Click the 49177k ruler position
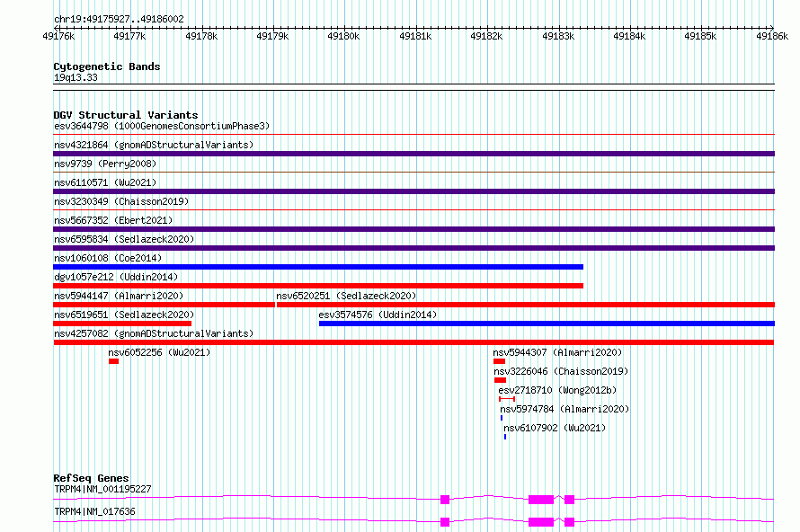800x532 pixels. [129, 36]
